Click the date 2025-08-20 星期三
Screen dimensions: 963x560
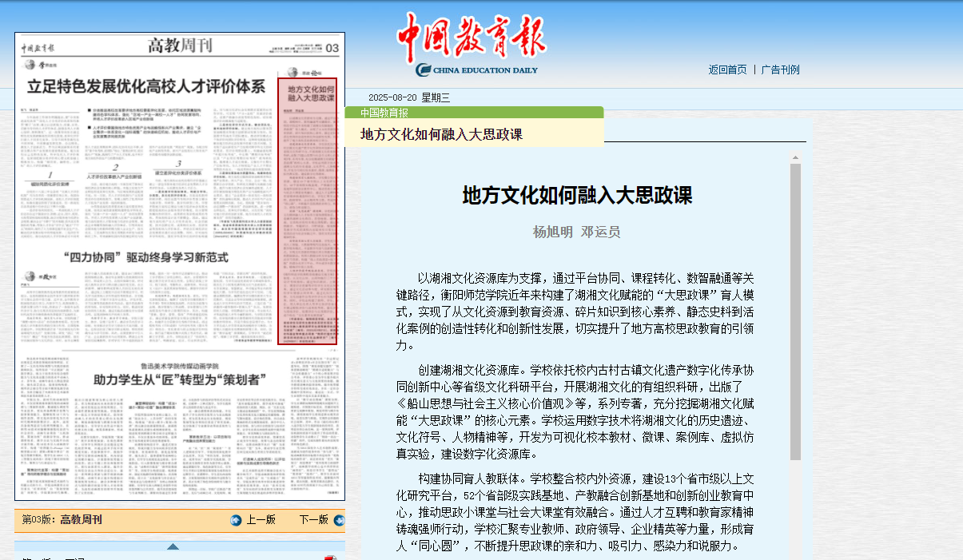pyautogui.click(x=409, y=98)
